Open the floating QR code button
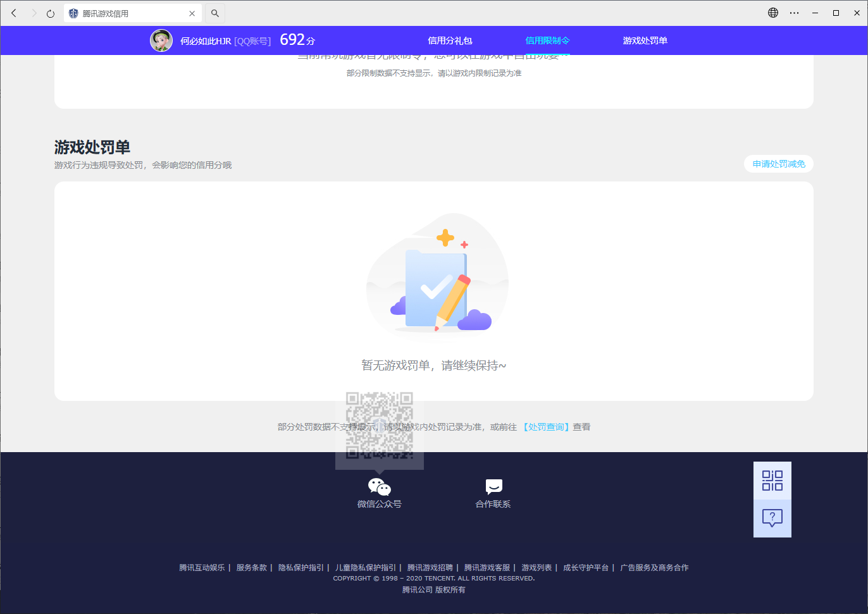This screenshot has height=614, width=868. click(772, 481)
